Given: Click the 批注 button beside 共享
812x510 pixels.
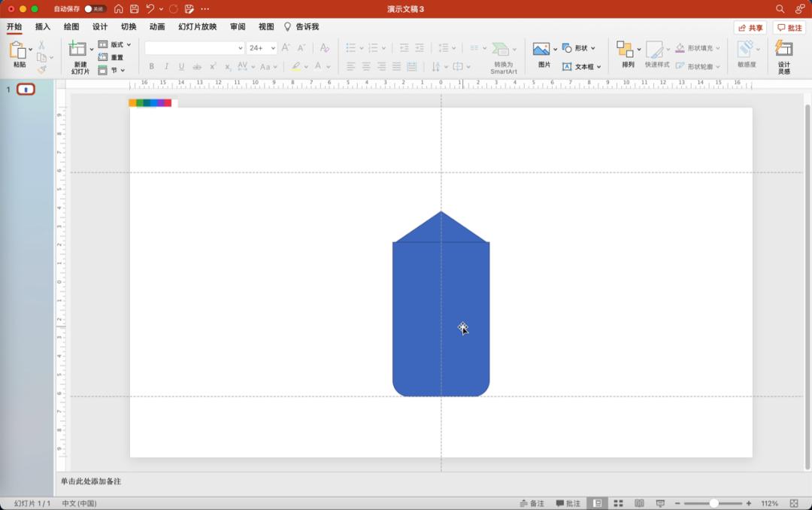Looking at the screenshot, I should (789, 28).
